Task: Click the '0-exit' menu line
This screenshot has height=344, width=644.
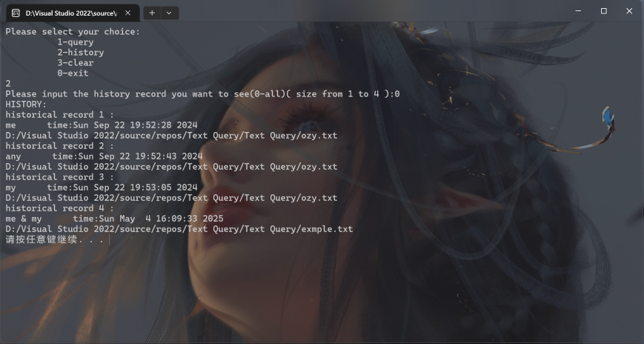Action: [x=73, y=73]
